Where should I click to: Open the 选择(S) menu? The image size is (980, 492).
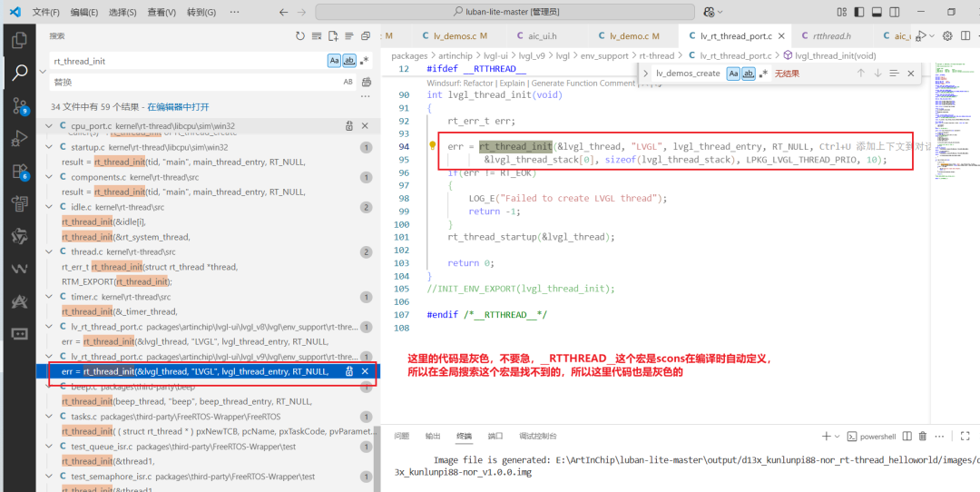(x=122, y=12)
